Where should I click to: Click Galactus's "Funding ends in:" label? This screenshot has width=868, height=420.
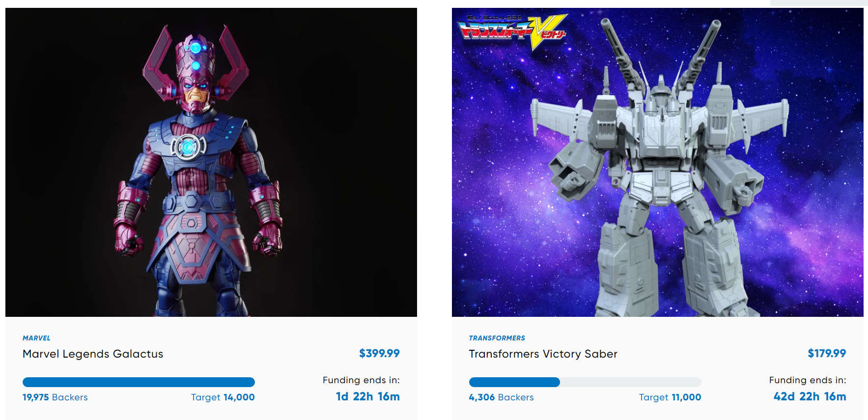361,380
